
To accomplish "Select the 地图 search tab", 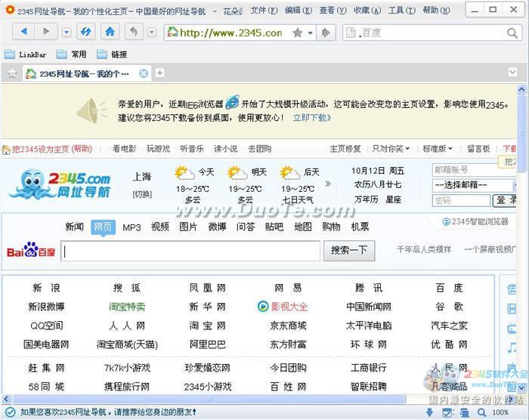I will [x=302, y=227].
